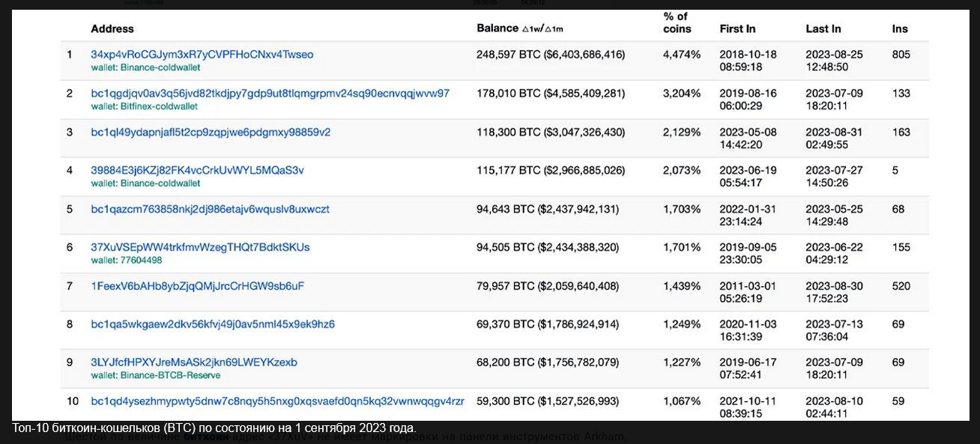This screenshot has height=444, width=980.
Task: Click the 1,703% coins share cell
Action: pyautogui.click(x=682, y=209)
